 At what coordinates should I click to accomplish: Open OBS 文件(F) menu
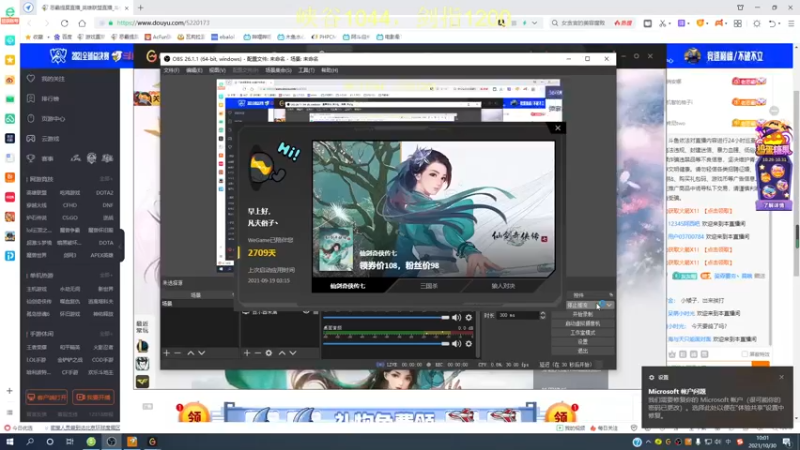(x=171, y=70)
